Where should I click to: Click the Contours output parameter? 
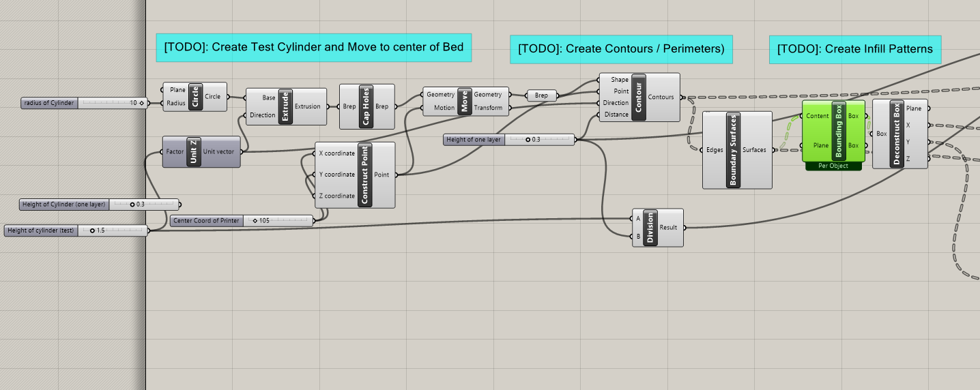[x=661, y=97]
